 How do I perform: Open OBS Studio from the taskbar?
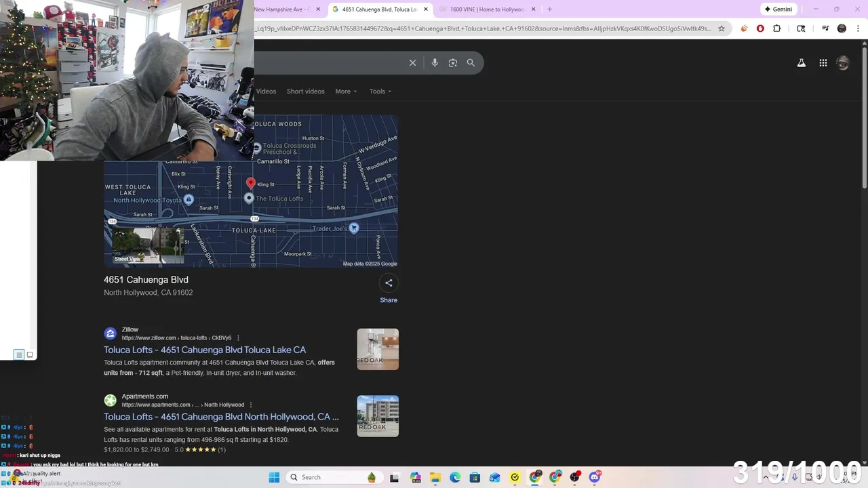click(x=575, y=477)
